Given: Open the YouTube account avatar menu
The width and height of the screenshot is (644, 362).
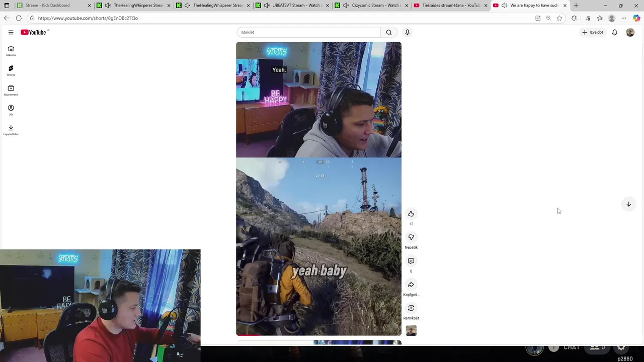Looking at the screenshot, I should tap(630, 32).
